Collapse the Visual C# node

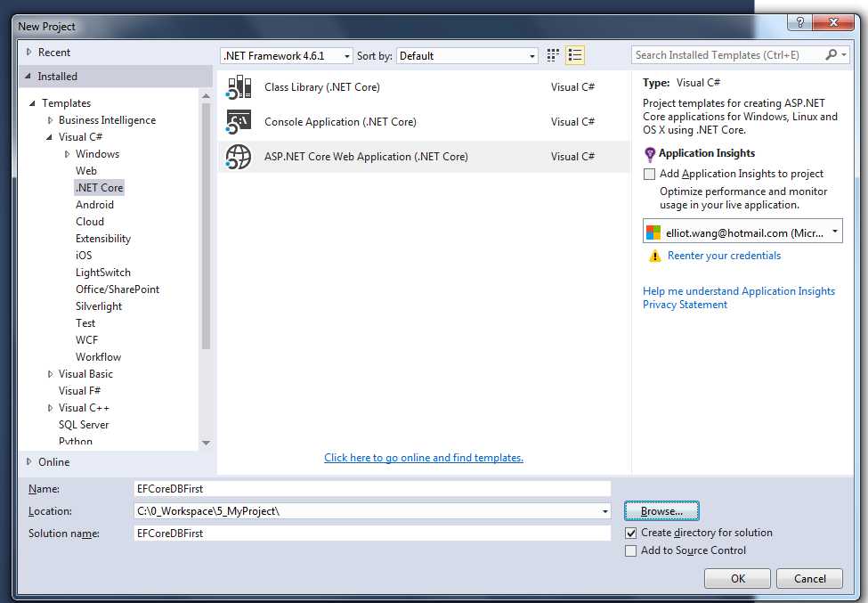pos(49,137)
